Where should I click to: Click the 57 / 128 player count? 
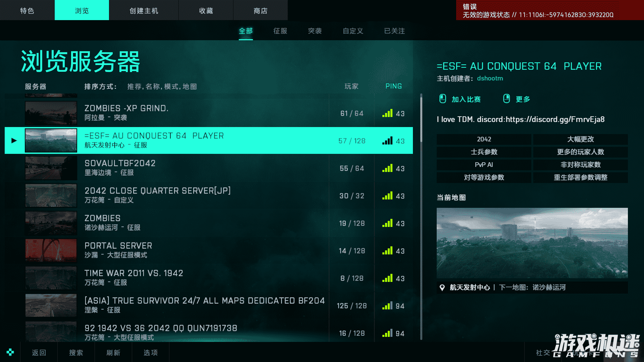pos(352,141)
